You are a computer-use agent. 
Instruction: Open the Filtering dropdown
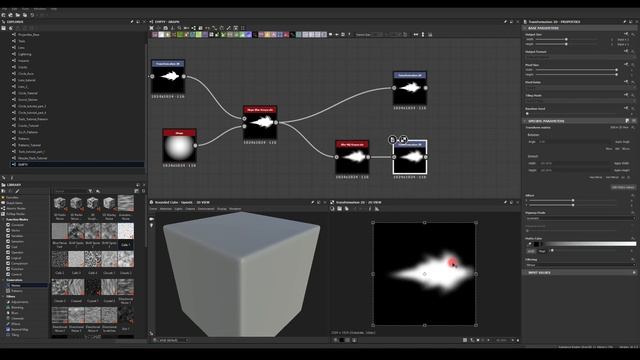[580, 265]
